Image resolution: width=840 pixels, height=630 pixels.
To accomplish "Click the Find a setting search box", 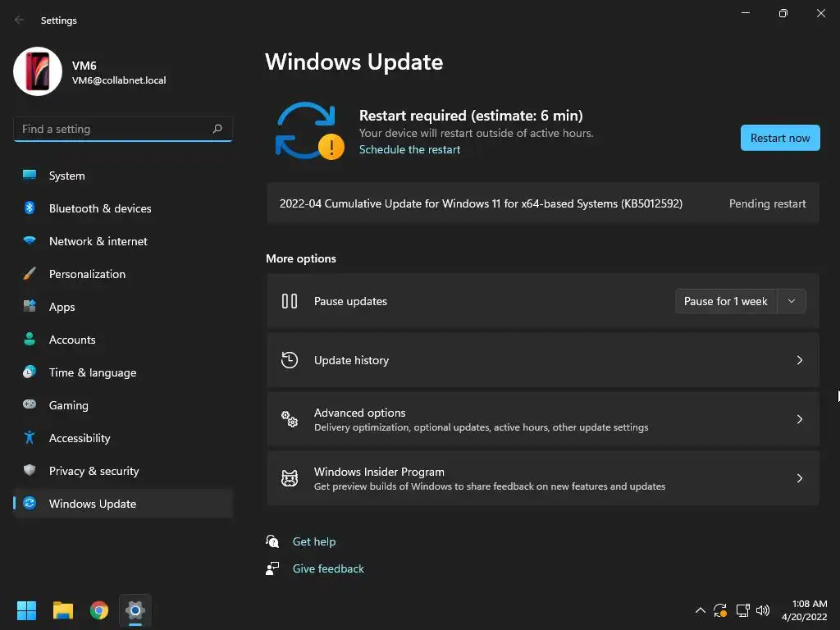I will pyautogui.click(x=123, y=129).
